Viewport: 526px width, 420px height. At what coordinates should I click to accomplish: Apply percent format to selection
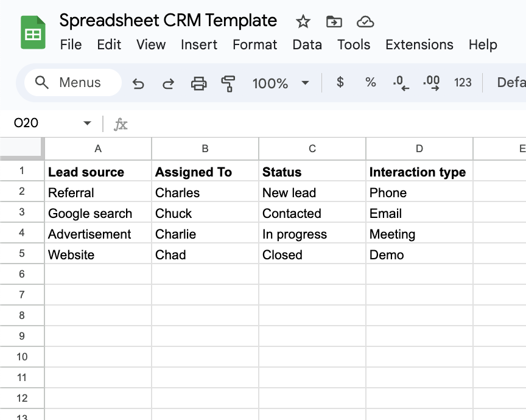point(370,83)
